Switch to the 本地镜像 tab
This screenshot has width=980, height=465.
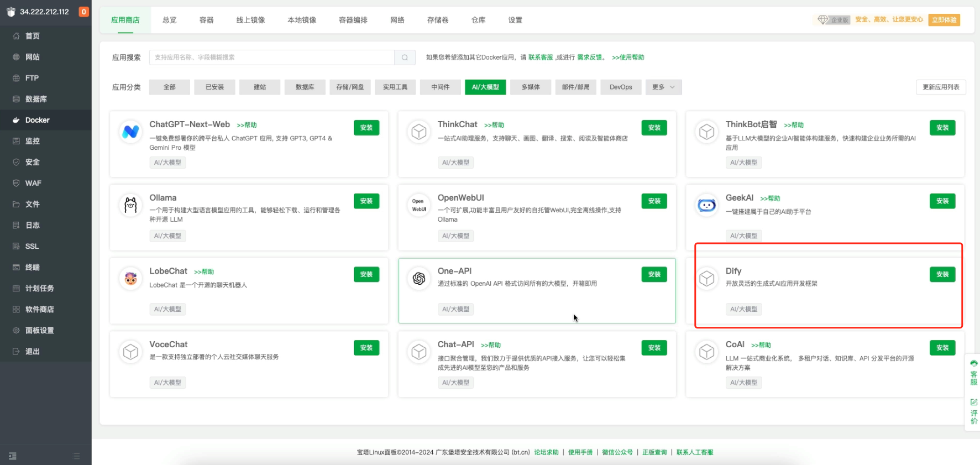pos(302,20)
